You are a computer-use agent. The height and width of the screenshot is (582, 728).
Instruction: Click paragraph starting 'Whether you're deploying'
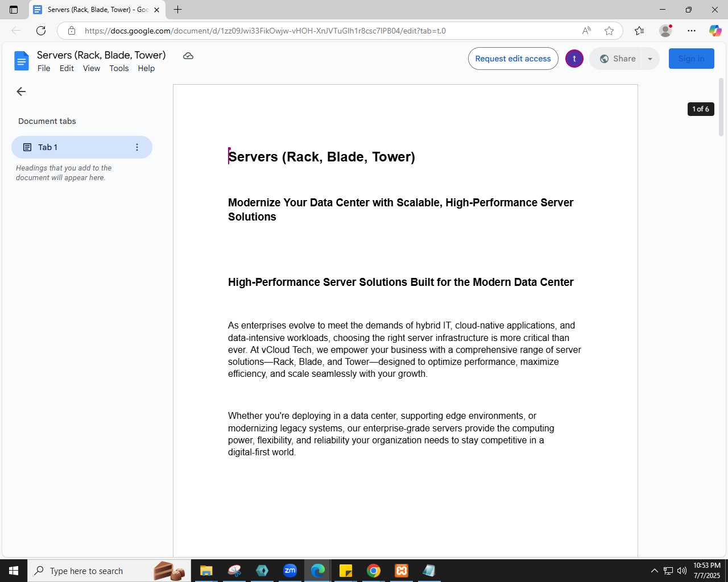click(391, 434)
